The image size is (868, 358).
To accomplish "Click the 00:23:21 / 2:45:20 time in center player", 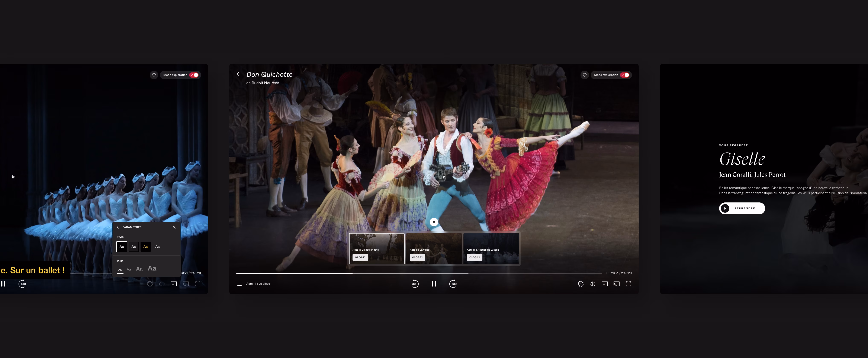I will (619, 273).
